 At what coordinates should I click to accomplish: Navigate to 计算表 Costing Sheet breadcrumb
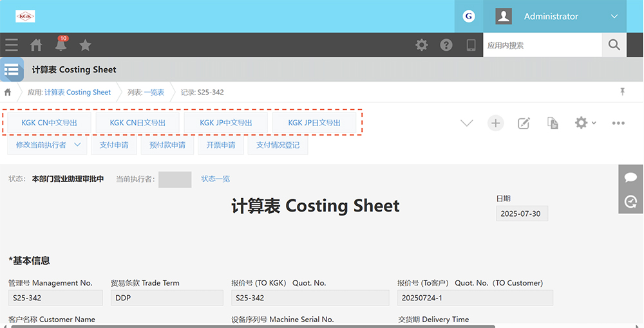[x=77, y=92]
